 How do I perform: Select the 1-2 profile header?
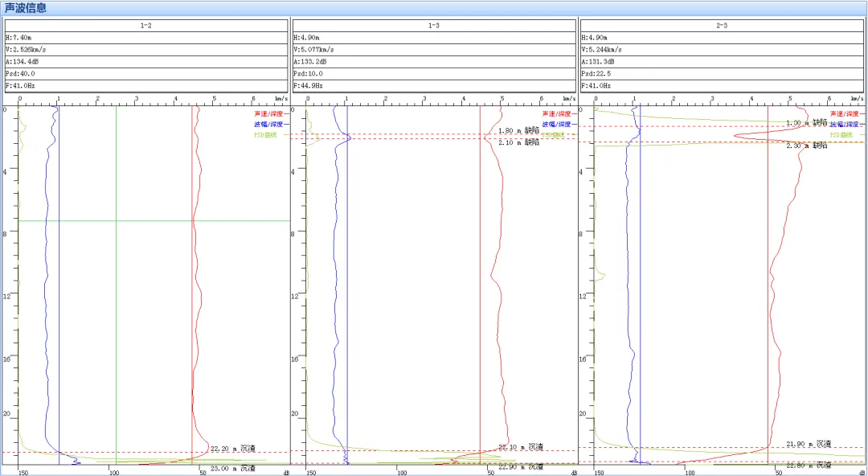click(145, 26)
